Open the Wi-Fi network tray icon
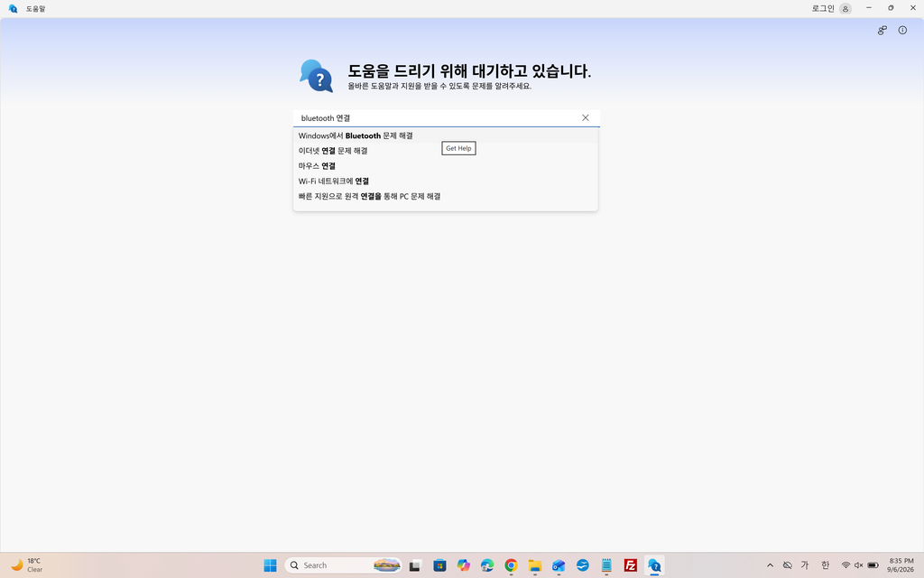Screen dimensions: 924x578 845,565
